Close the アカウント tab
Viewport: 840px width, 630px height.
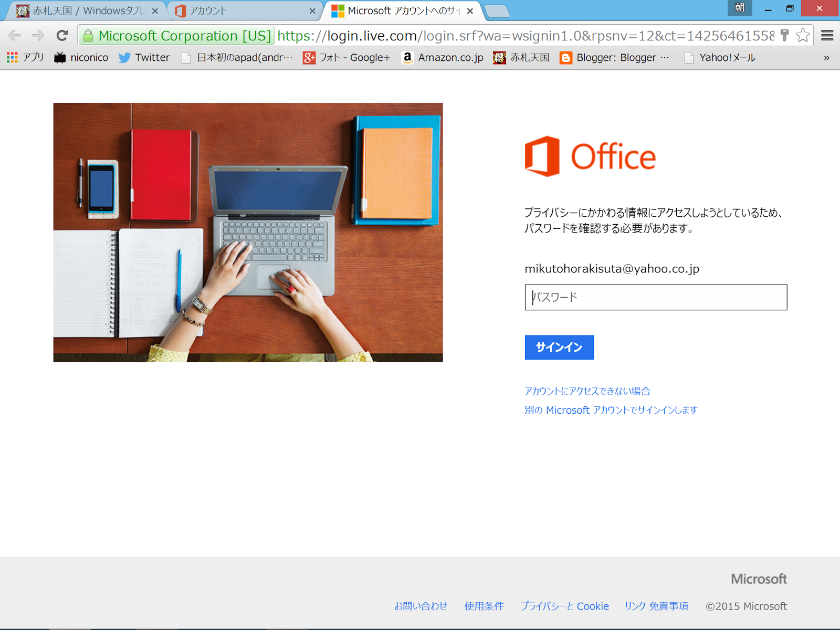(312, 11)
